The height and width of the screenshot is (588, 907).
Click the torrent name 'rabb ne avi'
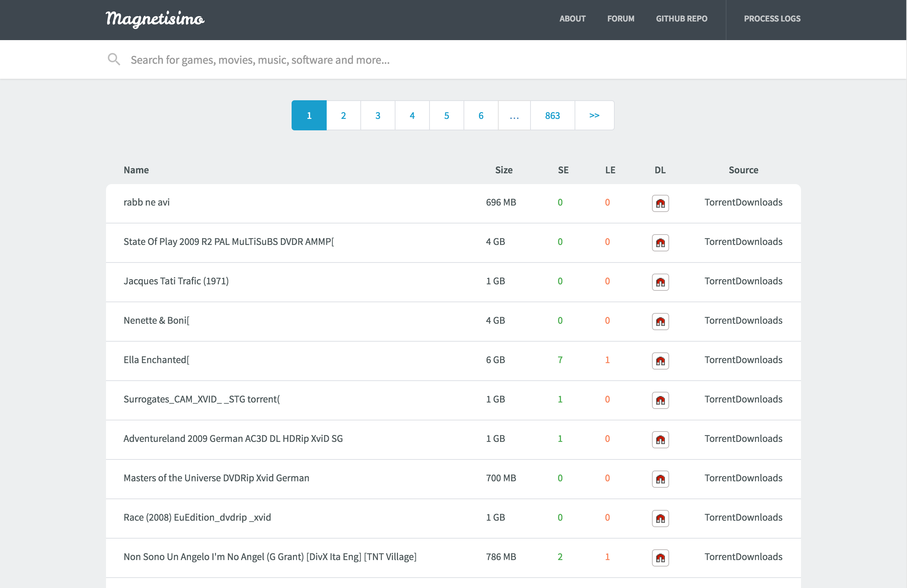pos(147,202)
